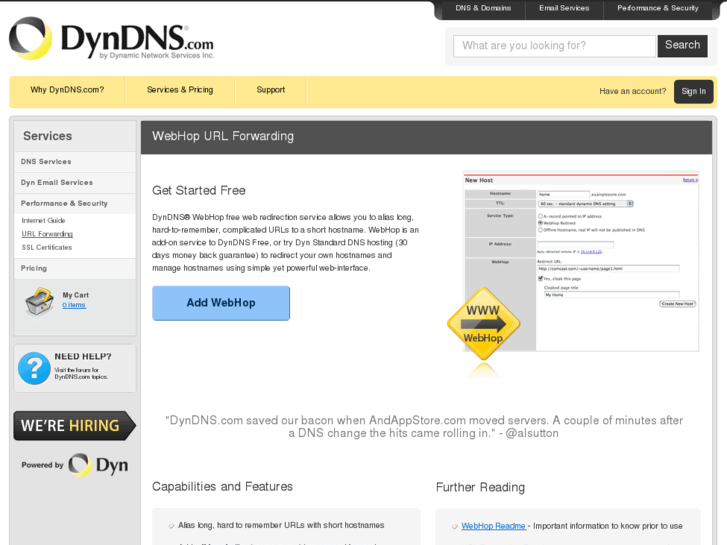Click the 'Further Reading' heading
The width and height of the screenshot is (727, 545).
click(480, 487)
